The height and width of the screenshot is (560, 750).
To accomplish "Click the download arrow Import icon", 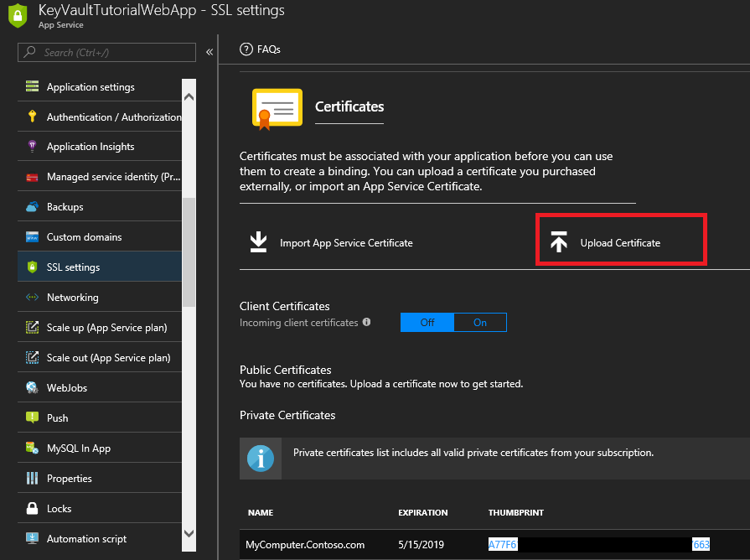I will 259,242.
